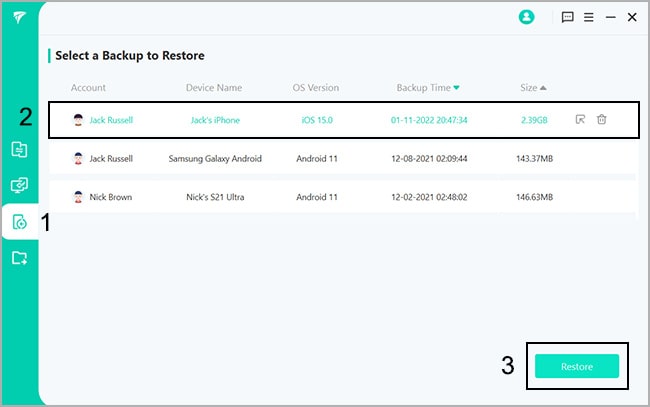Click Nick Brown's avatar icon
This screenshot has height=407, width=650.
(x=79, y=197)
